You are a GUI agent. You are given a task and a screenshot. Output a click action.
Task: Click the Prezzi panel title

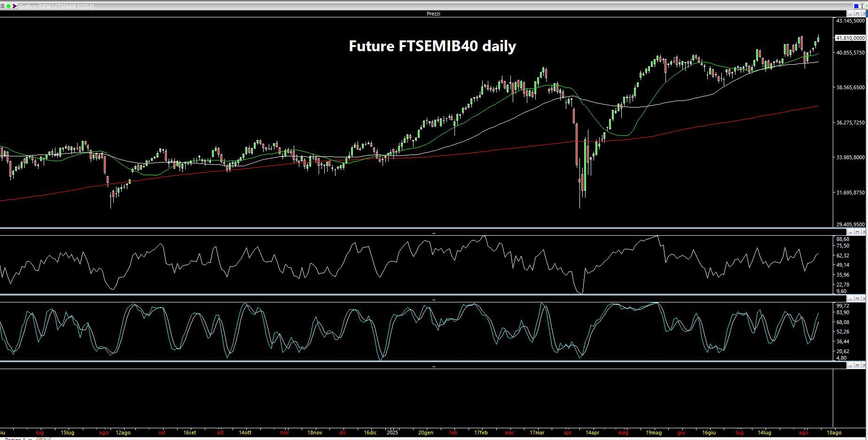click(x=433, y=14)
